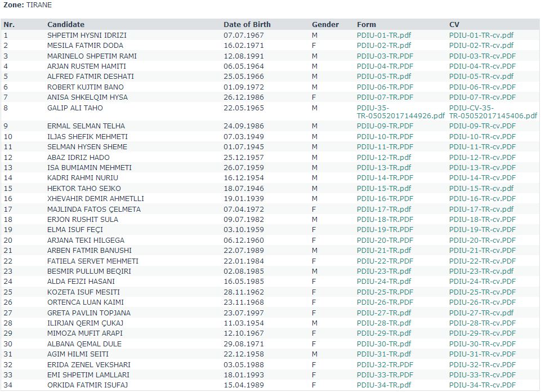Click the Gender column header
This screenshot has height=392, width=541.
pos(325,25)
